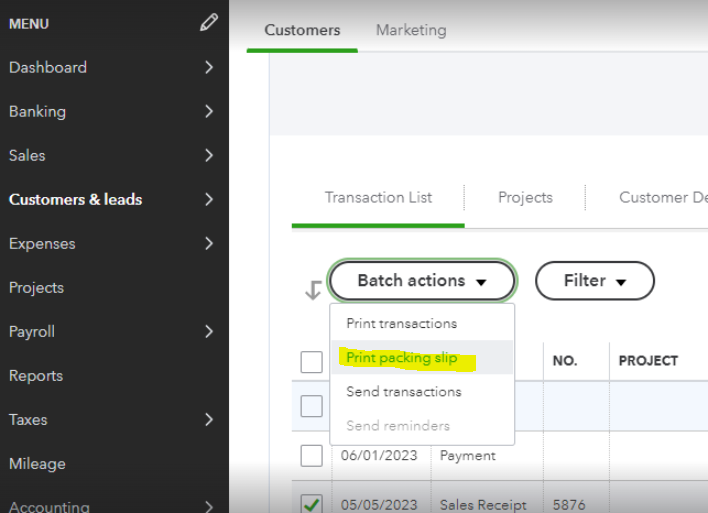This screenshot has width=708, height=513.
Task: Expand the Expenses menu chevron
Action: point(209,243)
